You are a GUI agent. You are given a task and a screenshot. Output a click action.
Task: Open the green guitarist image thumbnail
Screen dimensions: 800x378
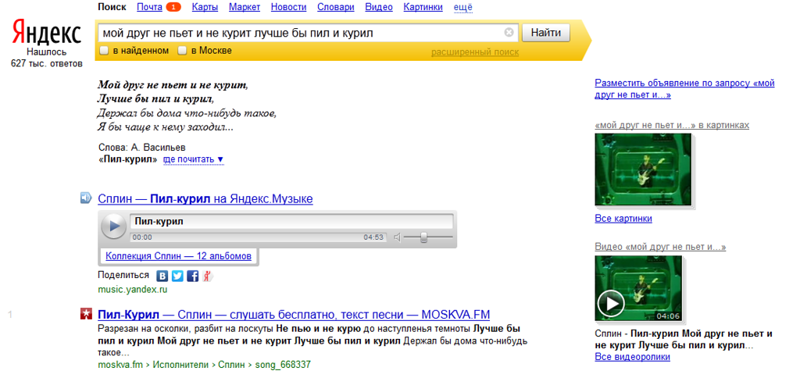coord(643,169)
